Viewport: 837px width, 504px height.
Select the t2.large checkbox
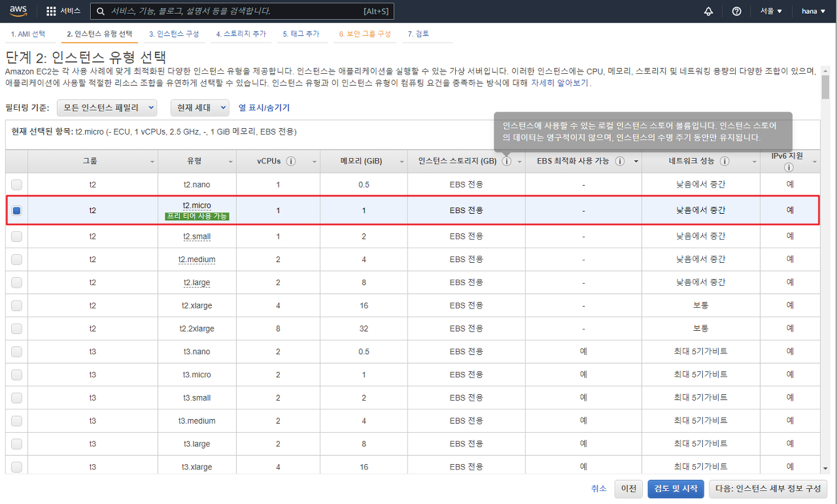(16, 282)
